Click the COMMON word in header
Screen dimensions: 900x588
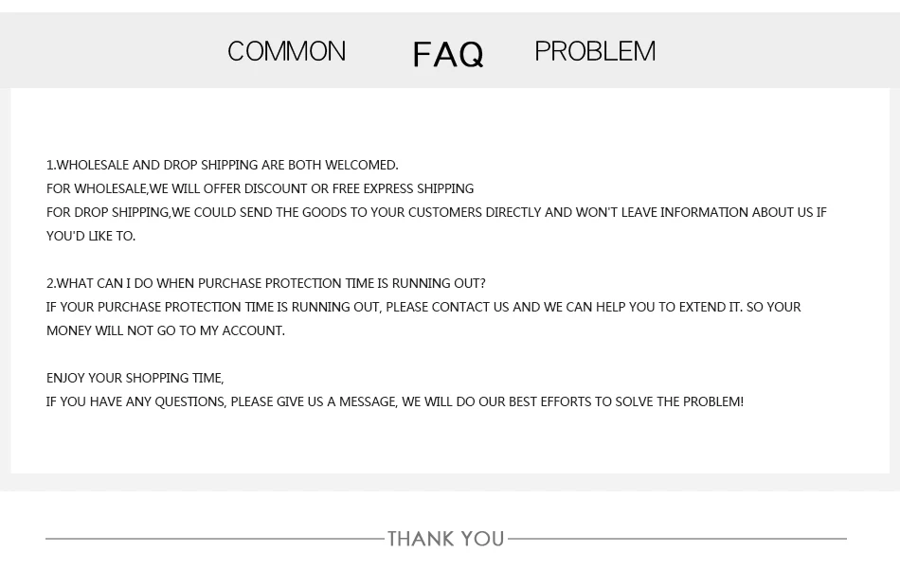pyautogui.click(x=286, y=51)
